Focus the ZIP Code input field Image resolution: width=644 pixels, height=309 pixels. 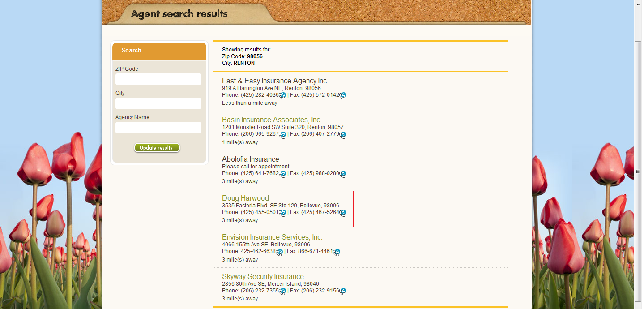coord(158,79)
